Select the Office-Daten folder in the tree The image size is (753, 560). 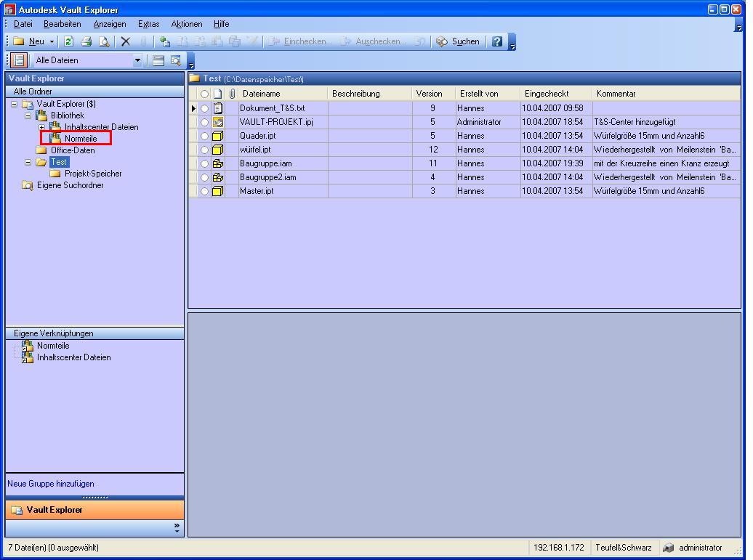pyautogui.click(x=73, y=150)
